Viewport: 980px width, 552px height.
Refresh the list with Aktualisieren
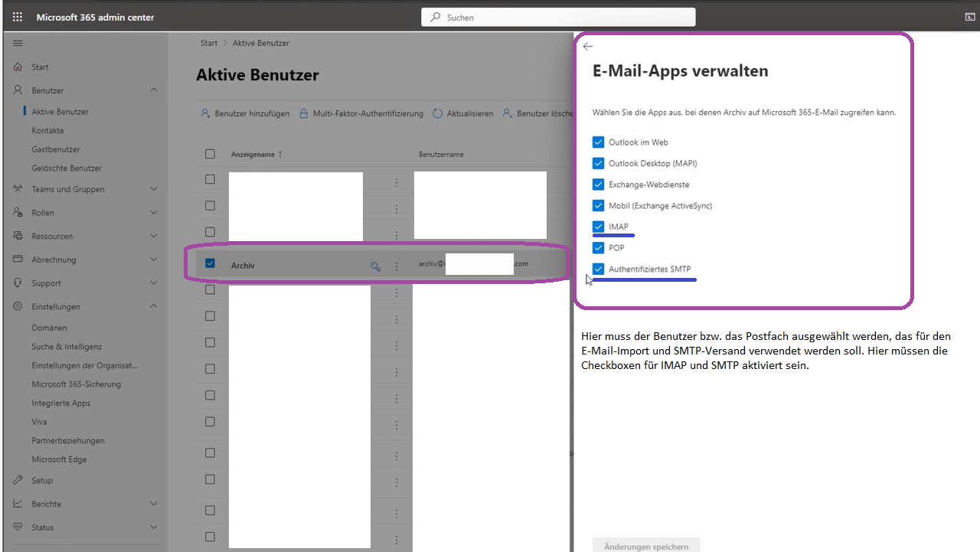[x=462, y=113]
